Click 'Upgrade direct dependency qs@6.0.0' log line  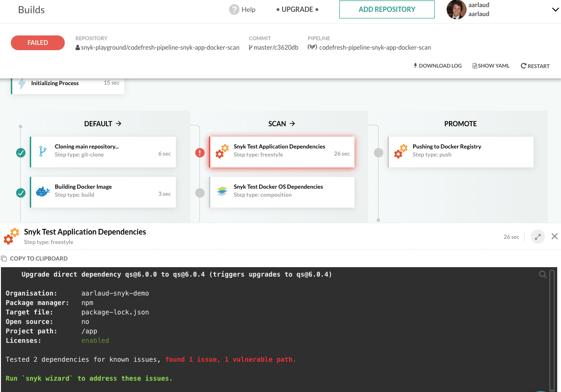click(177, 275)
